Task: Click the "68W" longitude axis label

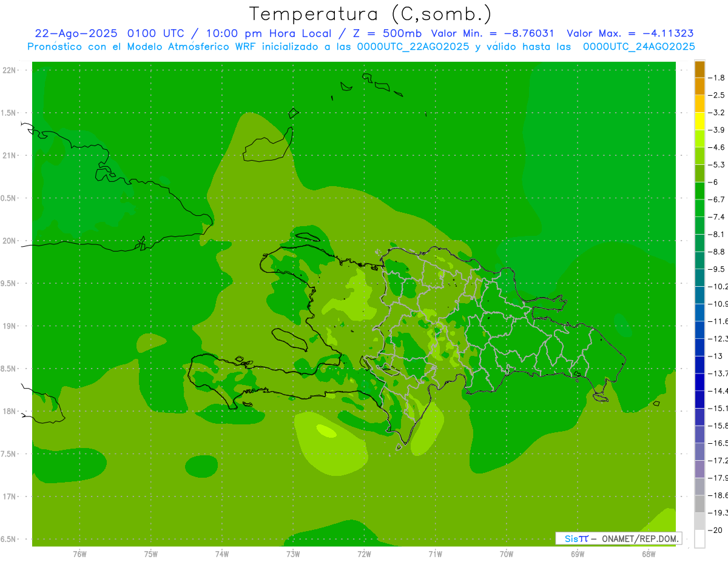Action: 649,554
